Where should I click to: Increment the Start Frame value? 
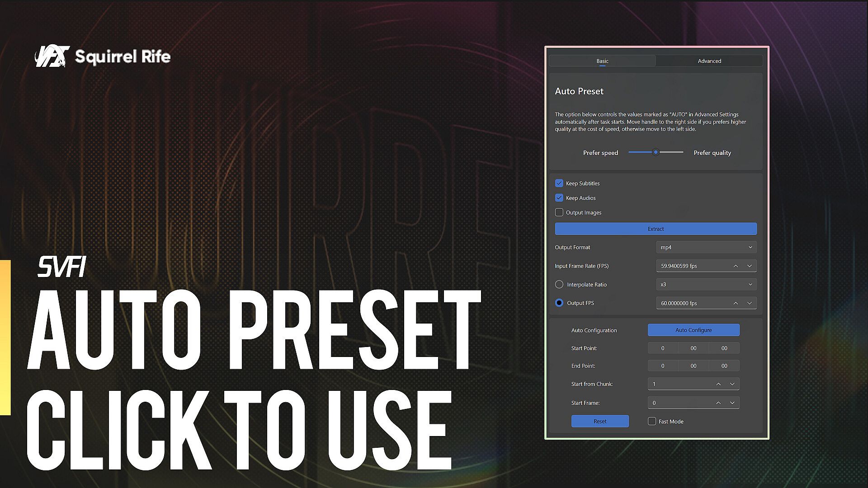[x=718, y=403]
